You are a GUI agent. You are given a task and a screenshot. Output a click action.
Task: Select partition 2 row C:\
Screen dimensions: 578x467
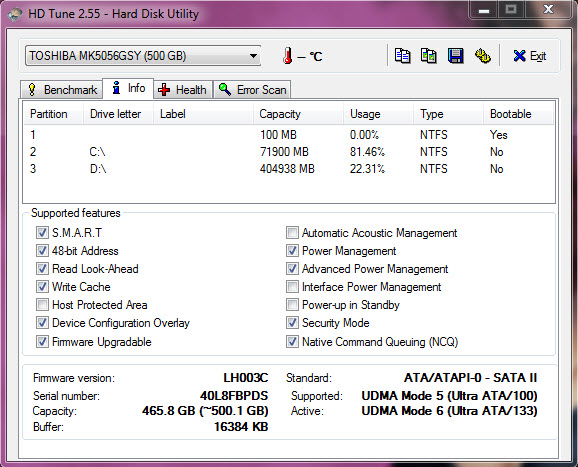pyautogui.click(x=289, y=152)
